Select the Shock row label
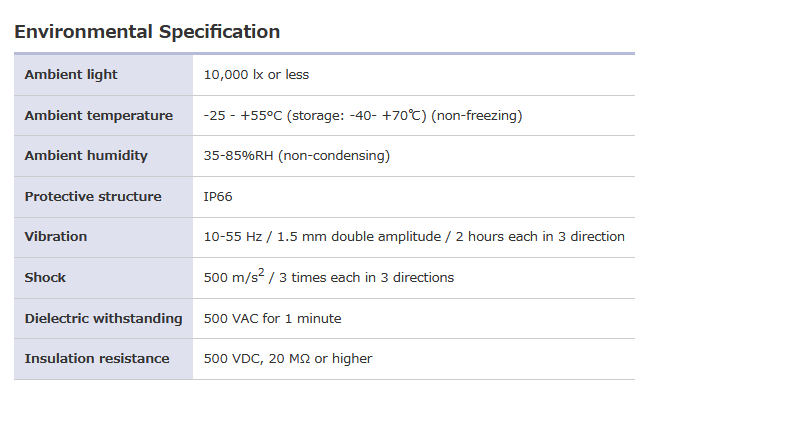 coord(45,278)
